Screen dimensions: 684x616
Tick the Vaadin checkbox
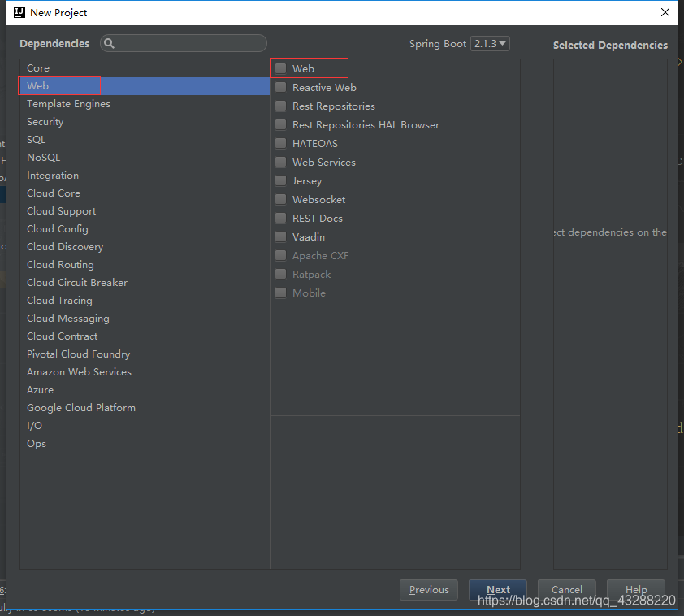(280, 236)
